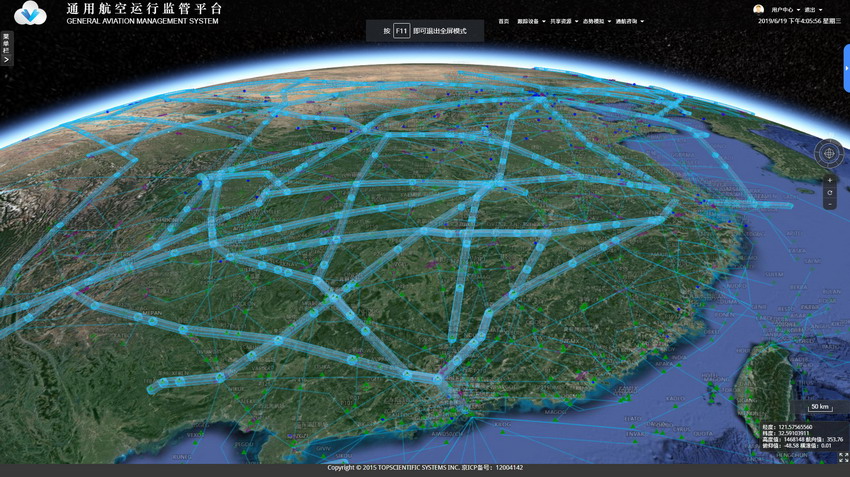Click the fullscreen icon at bottom right
The width and height of the screenshot is (850, 477).
pos(843,457)
